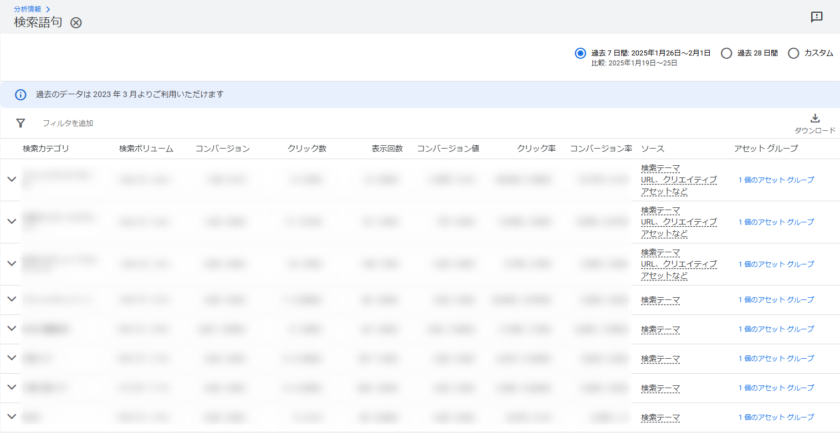The image size is (840, 433).
Task: Sort by コンバージョン値 column header
Action: pos(448,149)
